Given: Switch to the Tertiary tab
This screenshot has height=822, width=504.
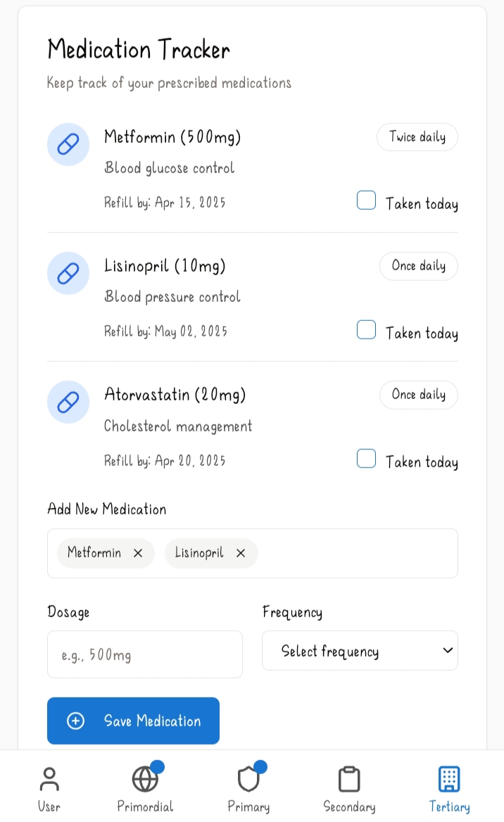Looking at the screenshot, I should click(449, 780).
